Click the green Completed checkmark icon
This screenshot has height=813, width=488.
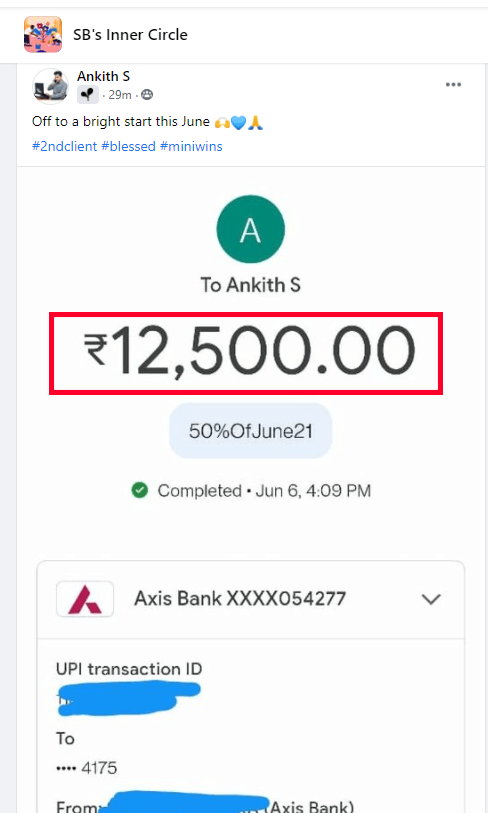click(x=140, y=490)
